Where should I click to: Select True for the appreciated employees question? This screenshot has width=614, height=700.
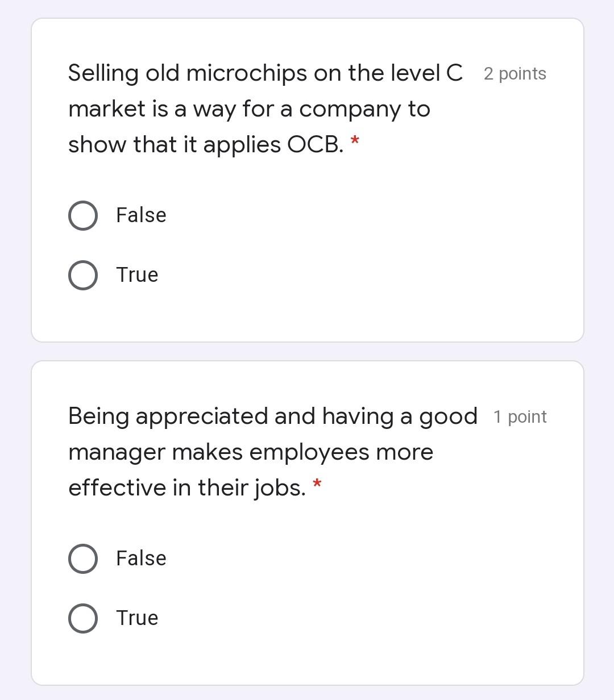[x=82, y=618]
